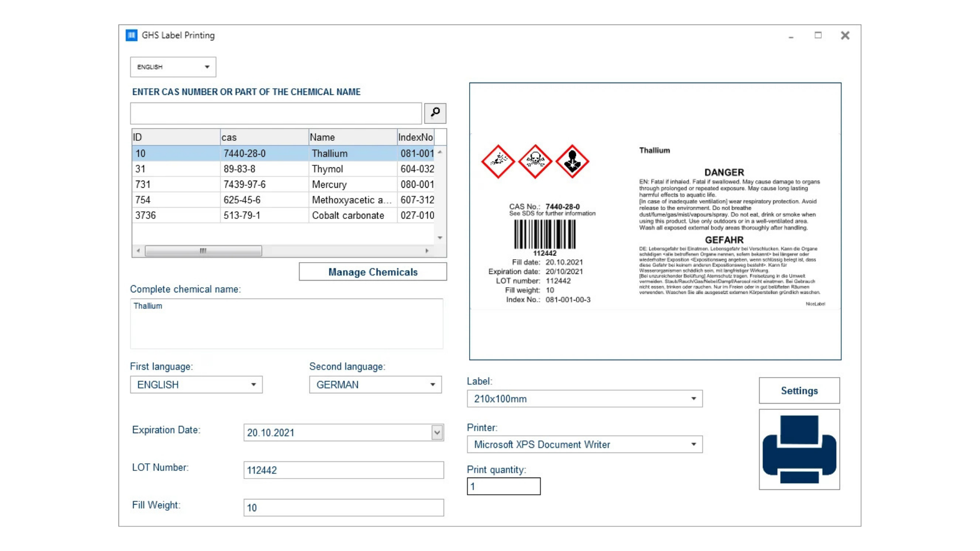Click the LOT Number input field
The image size is (980, 551).
point(344,470)
